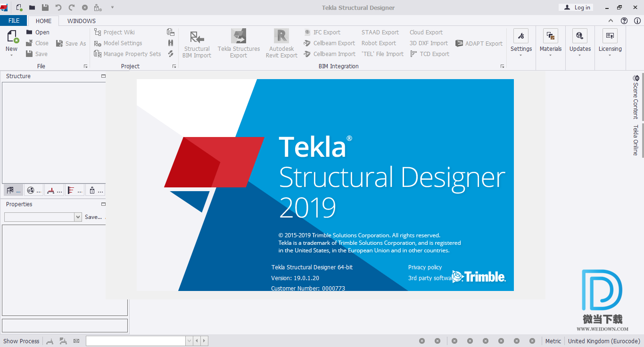The height and width of the screenshot is (347, 644).
Task: Click Save... in the Properties panel
Action: [x=93, y=217]
